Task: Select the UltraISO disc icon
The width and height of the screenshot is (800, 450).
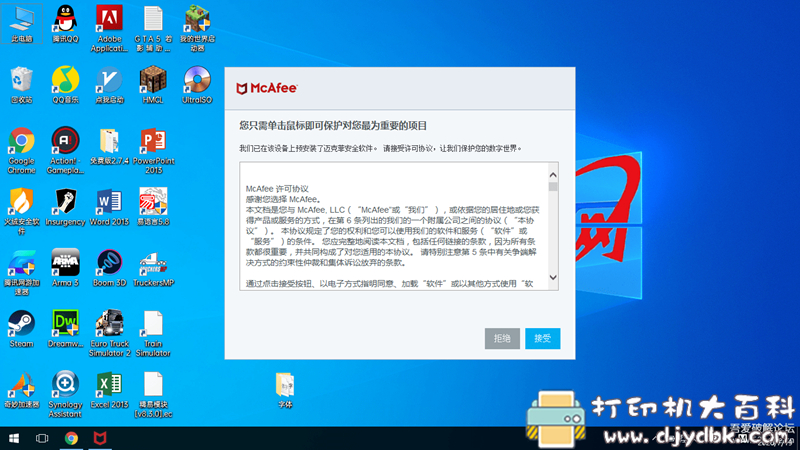Action: pyautogui.click(x=197, y=85)
